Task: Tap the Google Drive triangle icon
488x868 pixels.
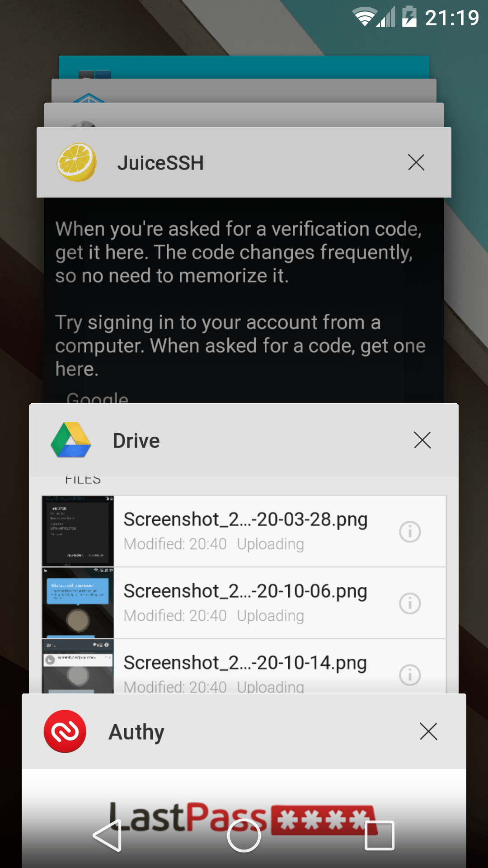Action: pyautogui.click(x=71, y=440)
